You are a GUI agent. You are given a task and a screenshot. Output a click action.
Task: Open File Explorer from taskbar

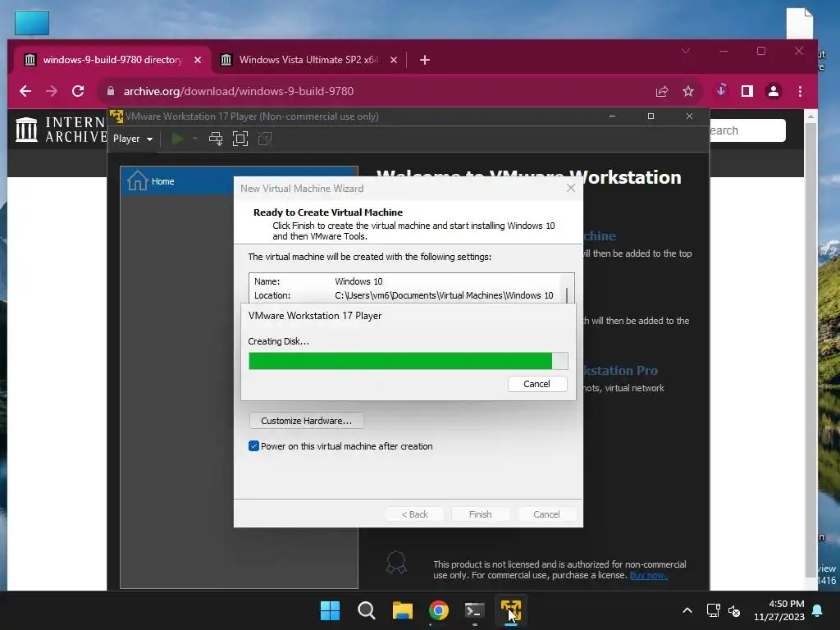point(402,610)
